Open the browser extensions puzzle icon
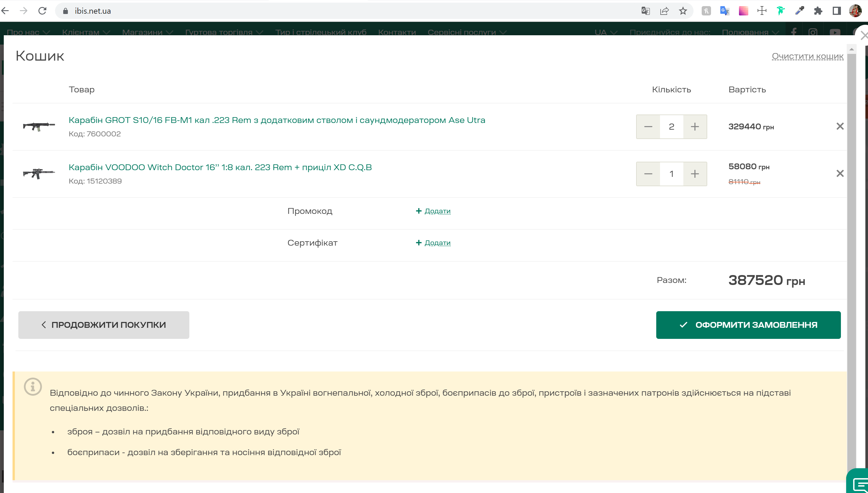Image resolution: width=868 pixels, height=493 pixels. 818,11
